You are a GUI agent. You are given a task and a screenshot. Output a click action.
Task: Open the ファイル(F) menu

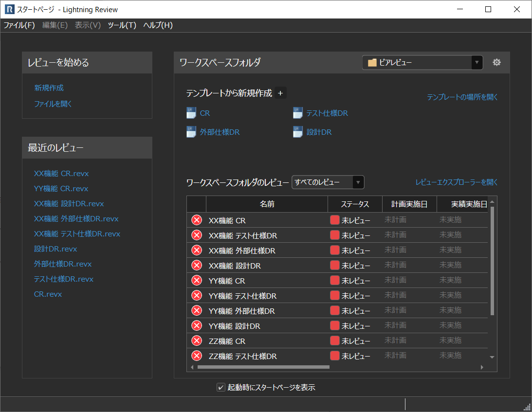[19, 25]
